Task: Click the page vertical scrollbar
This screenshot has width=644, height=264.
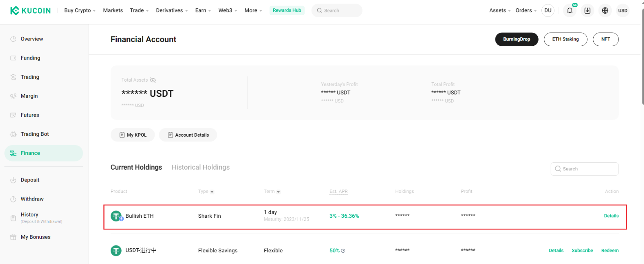Action: (642, 56)
